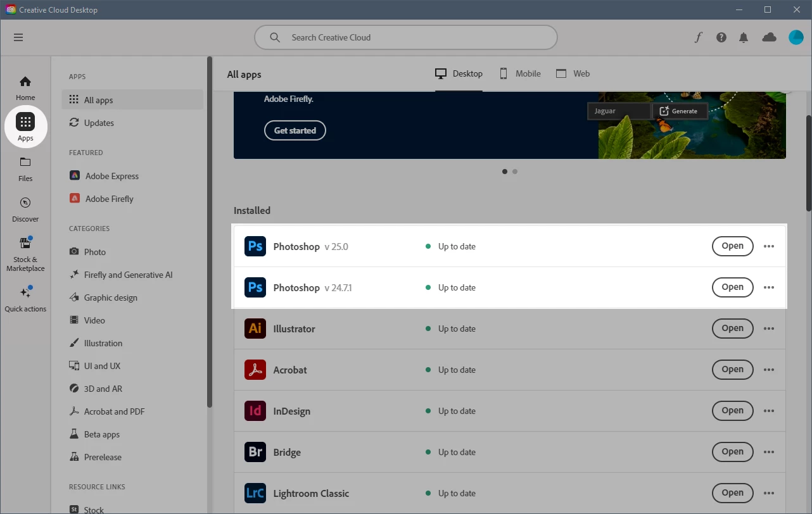Open Updates in sidebar
The height and width of the screenshot is (514, 812).
(132, 123)
